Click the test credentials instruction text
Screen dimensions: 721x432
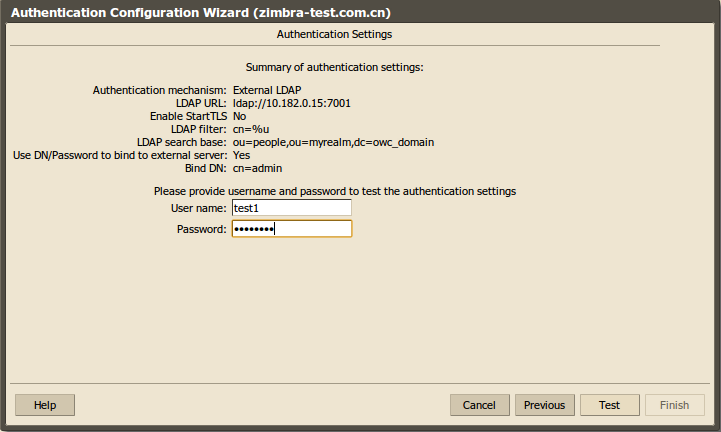pos(335,191)
